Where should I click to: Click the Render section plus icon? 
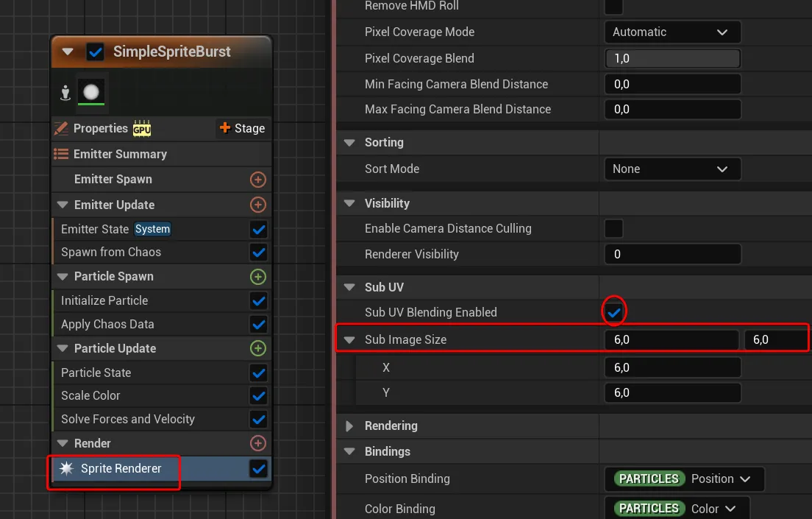pyautogui.click(x=257, y=443)
